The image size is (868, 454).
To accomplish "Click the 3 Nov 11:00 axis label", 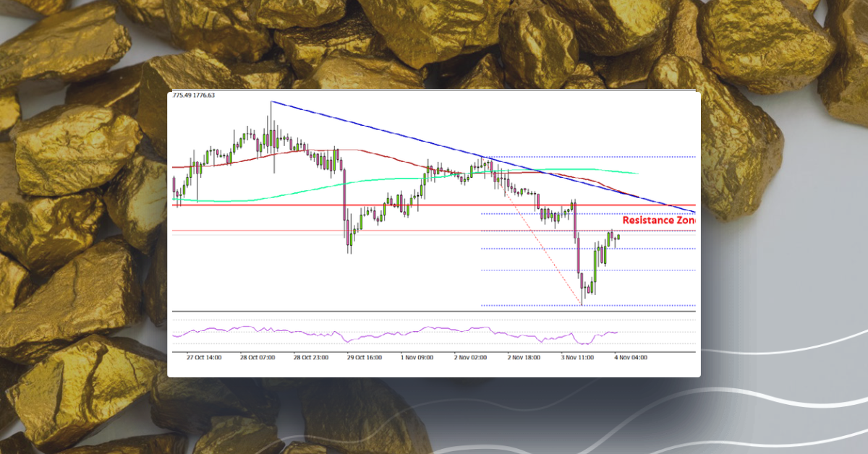I will (576, 357).
